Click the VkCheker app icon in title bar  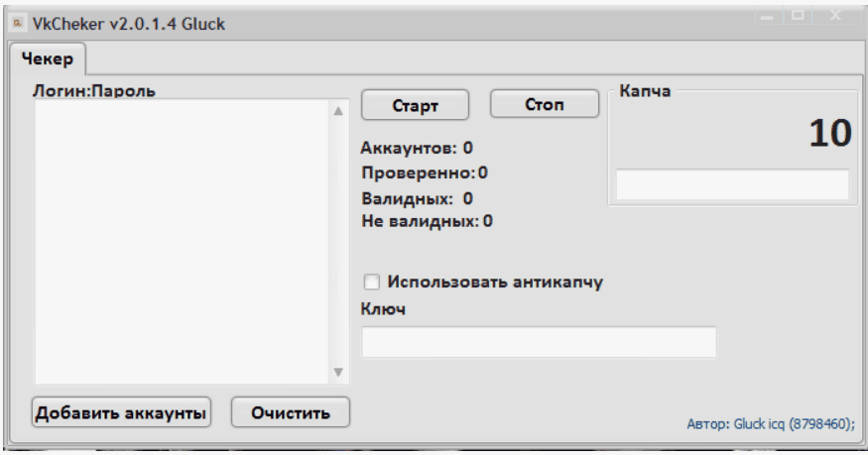tap(18, 23)
